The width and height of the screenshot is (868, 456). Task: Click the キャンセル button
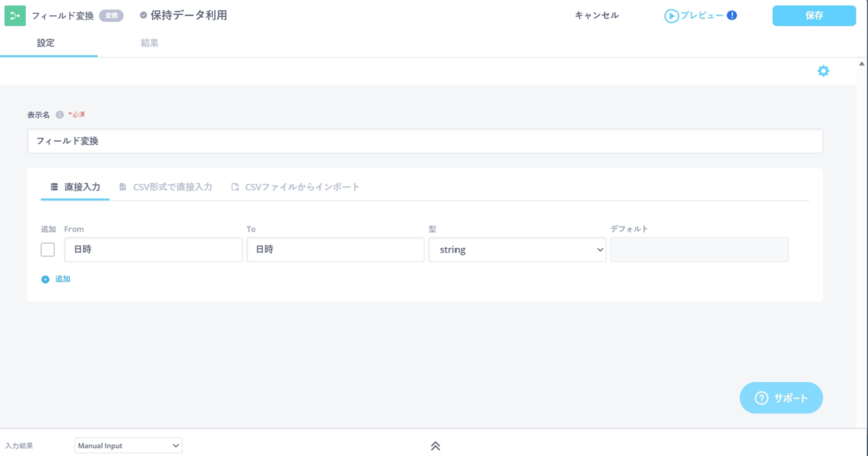596,15
